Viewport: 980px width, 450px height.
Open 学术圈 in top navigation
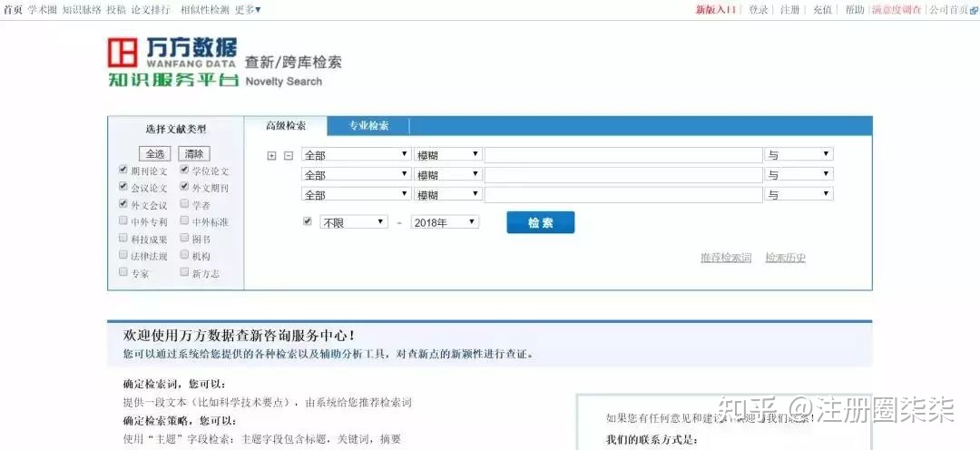coord(43,10)
